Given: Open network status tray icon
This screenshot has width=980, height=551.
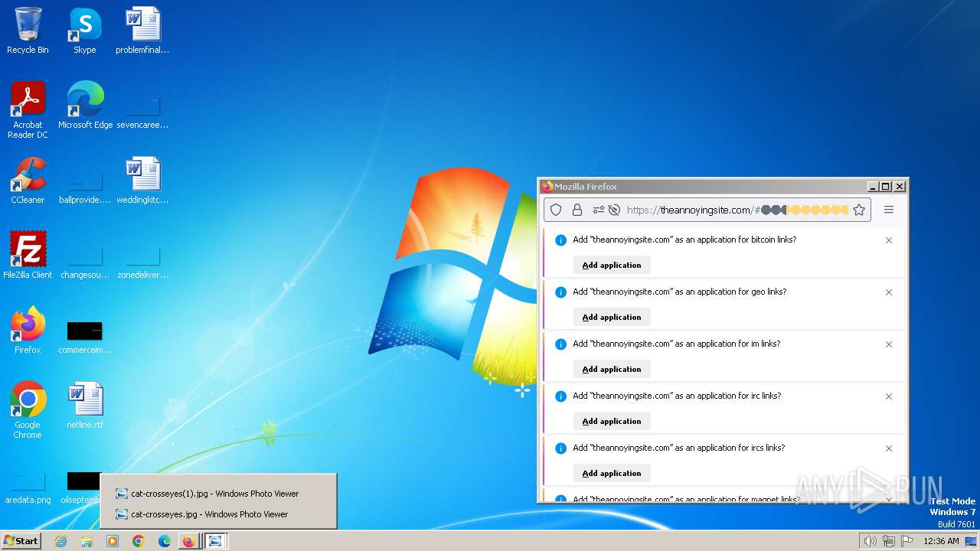Looking at the screenshot, I should click(x=889, y=541).
